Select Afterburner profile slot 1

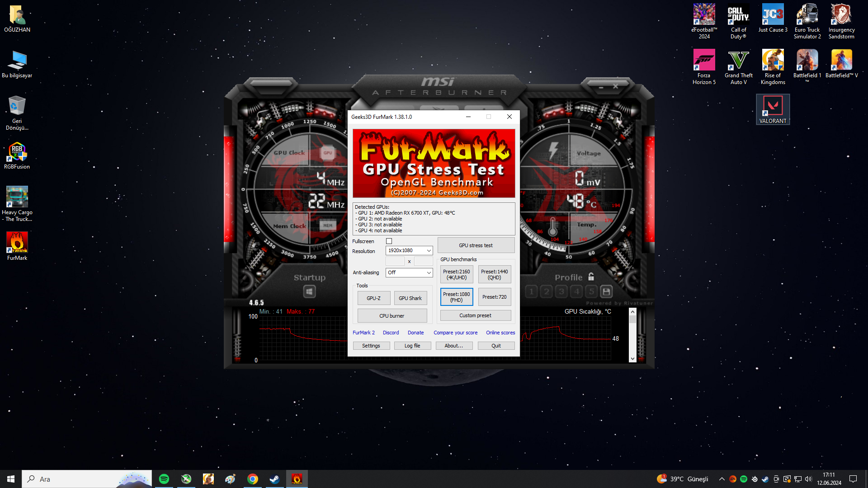(532, 292)
